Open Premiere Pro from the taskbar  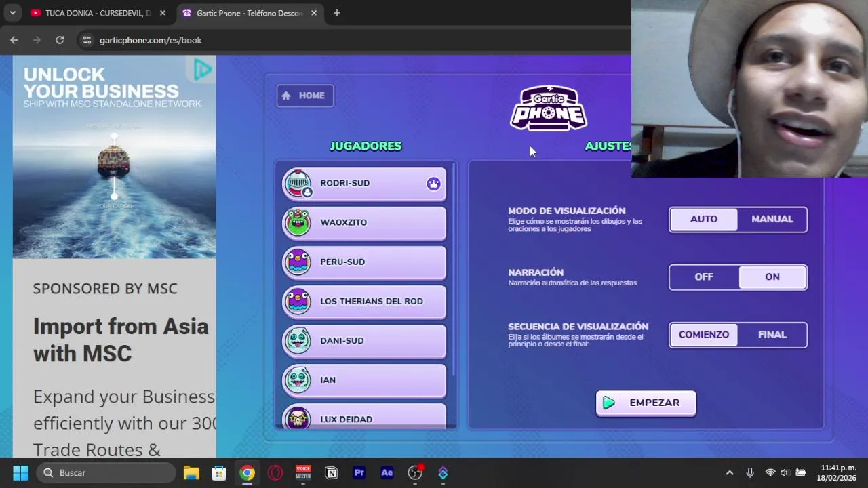point(359,472)
